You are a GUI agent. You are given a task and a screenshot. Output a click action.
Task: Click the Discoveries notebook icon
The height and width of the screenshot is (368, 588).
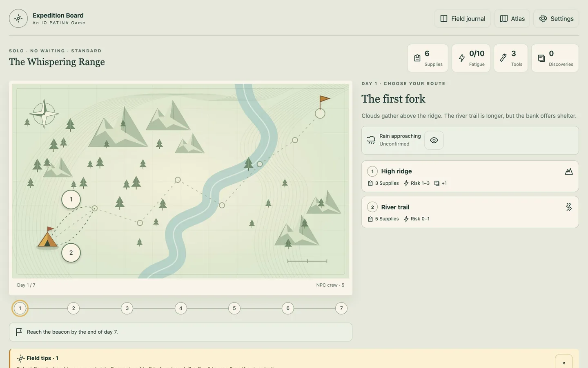tap(541, 58)
